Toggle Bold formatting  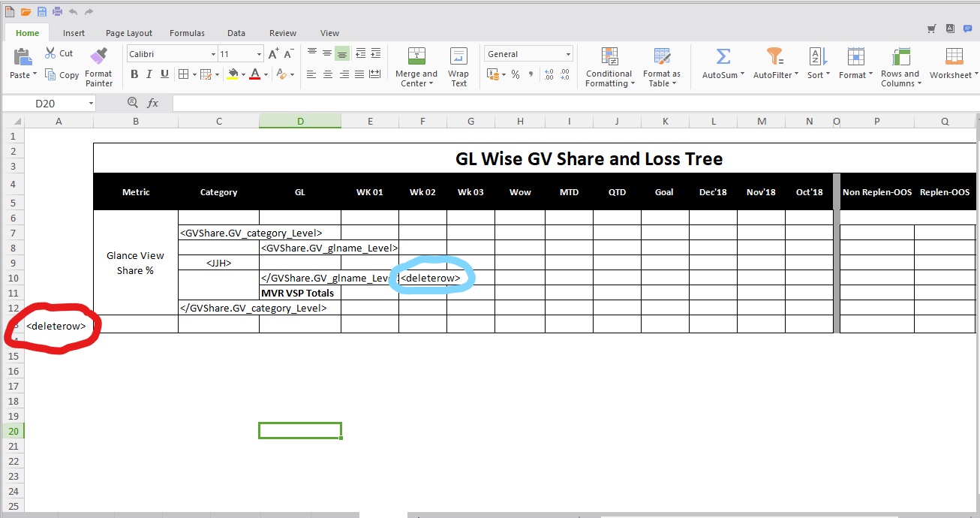[x=134, y=74]
